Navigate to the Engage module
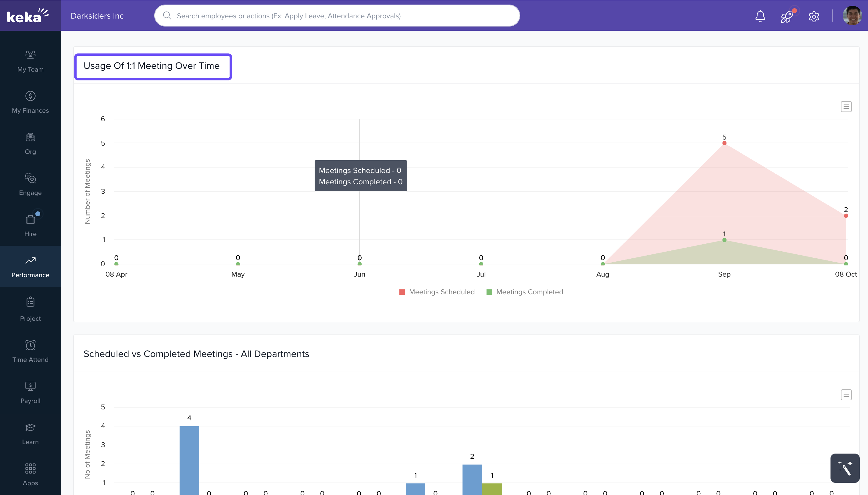 (x=30, y=185)
